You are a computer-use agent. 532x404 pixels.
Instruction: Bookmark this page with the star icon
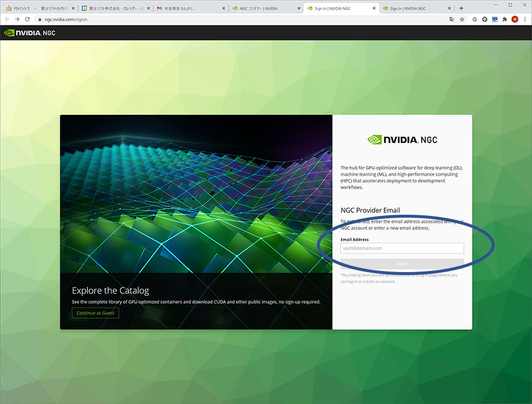(462, 20)
